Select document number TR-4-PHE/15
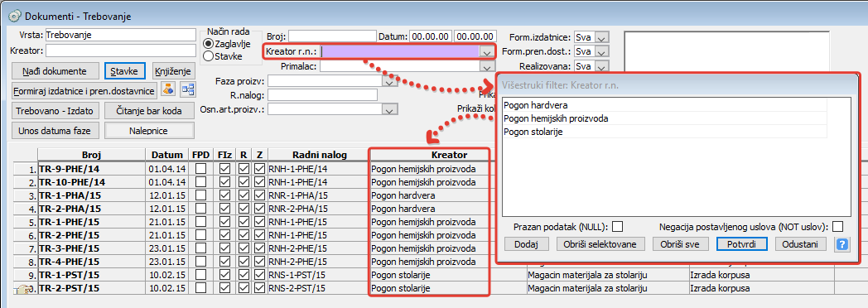Viewport: 868px width, 308px height. pos(70,262)
